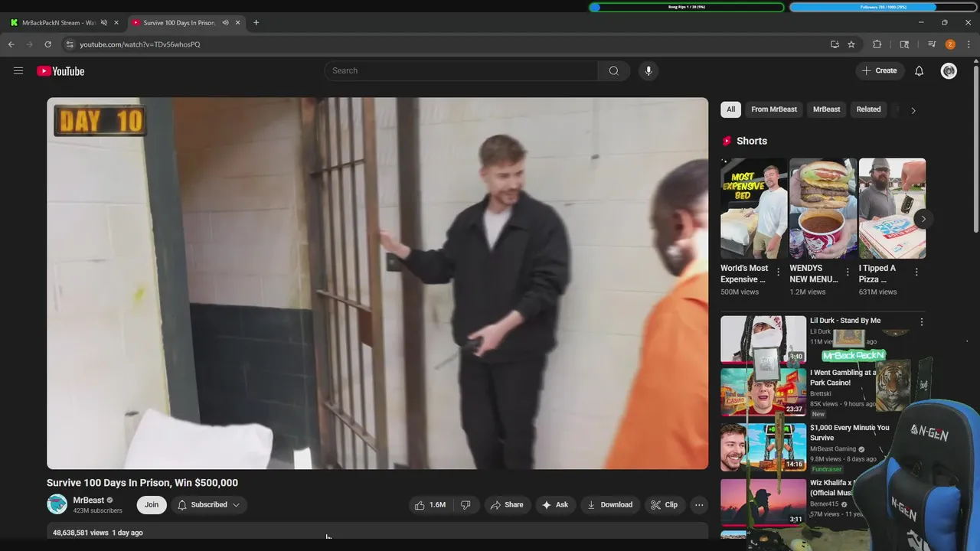Click the address bar URL
This screenshot has height=551, width=980.
(140, 44)
